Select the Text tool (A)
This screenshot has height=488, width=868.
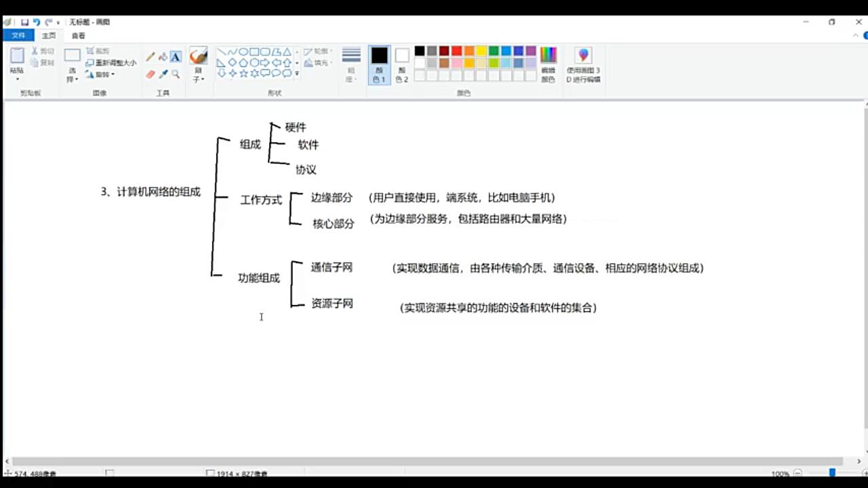point(176,57)
